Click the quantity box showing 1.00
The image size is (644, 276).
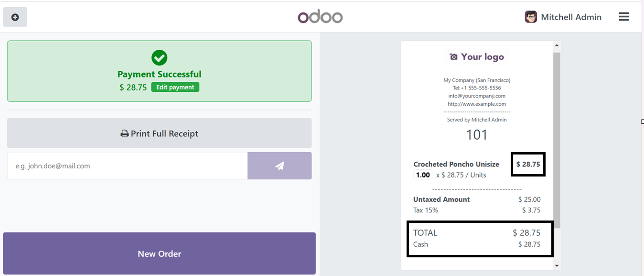423,175
